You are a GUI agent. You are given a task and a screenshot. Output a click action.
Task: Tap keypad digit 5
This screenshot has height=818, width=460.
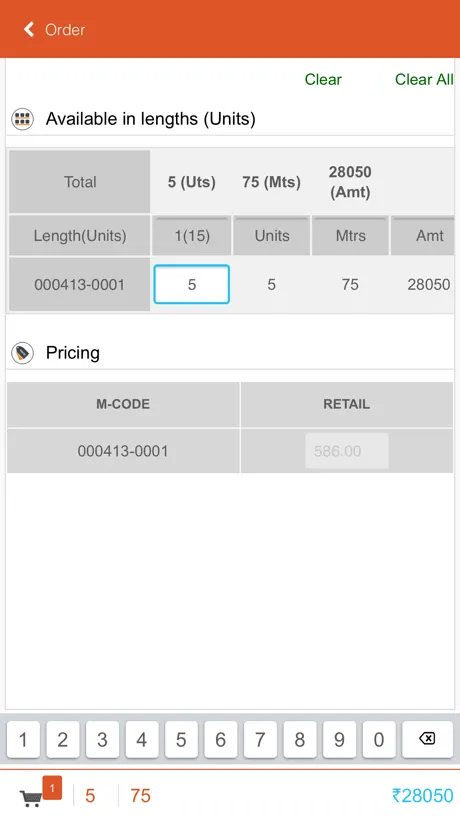181,739
